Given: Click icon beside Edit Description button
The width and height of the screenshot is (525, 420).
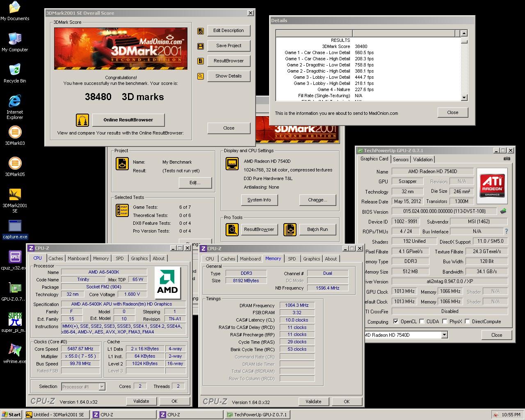Looking at the screenshot, I should click(x=201, y=31).
